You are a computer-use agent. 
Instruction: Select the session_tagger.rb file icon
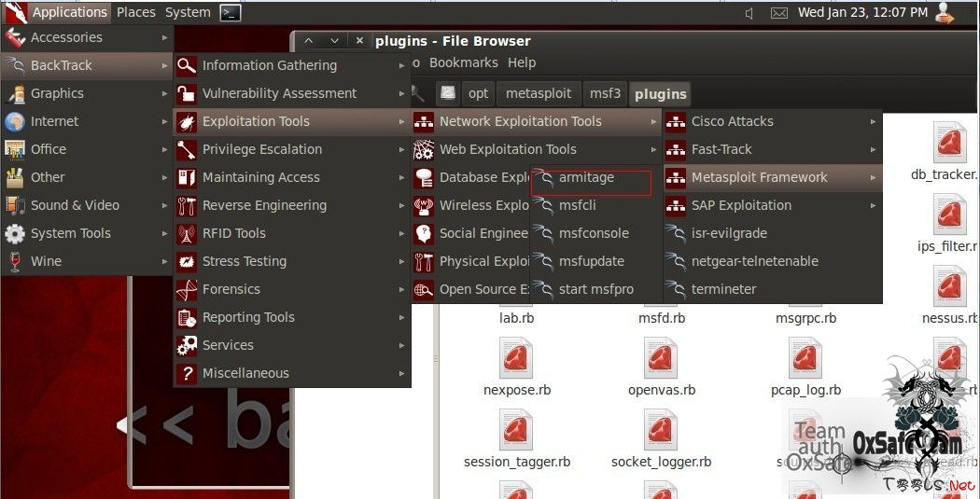click(516, 430)
